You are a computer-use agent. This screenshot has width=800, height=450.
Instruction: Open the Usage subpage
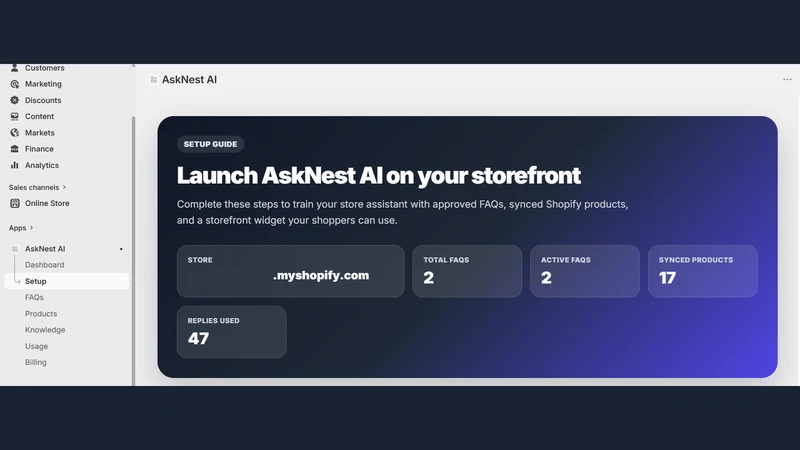(x=36, y=346)
